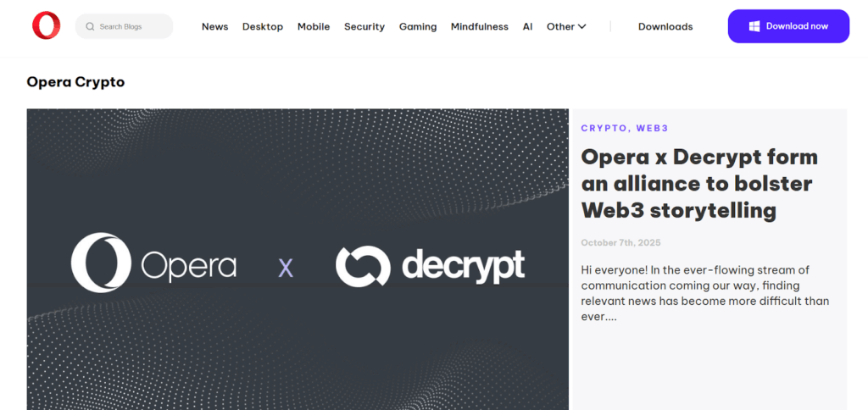Click the decrypt logo in banner image
868x410 pixels.
point(430,265)
